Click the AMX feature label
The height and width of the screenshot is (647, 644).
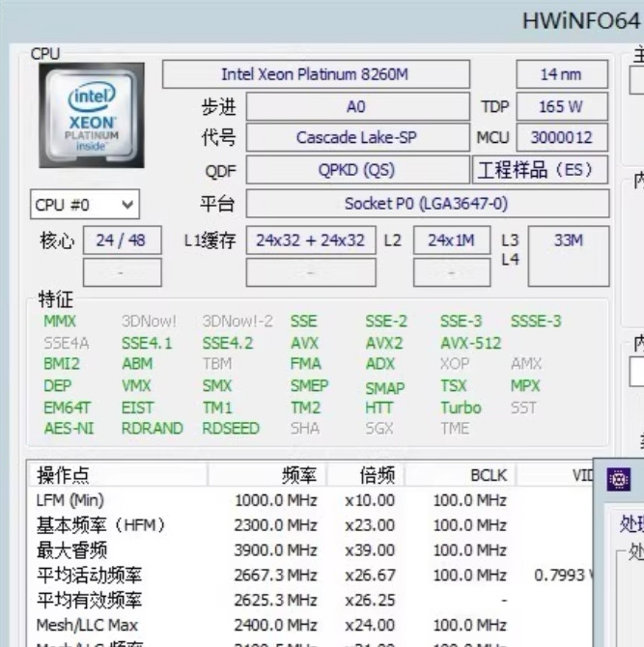[x=526, y=363]
